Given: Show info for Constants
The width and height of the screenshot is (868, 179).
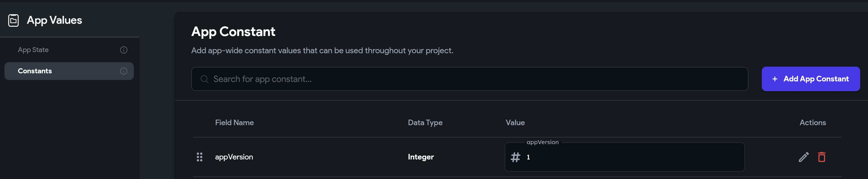Looking at the screenshot, I should point(124,71).
